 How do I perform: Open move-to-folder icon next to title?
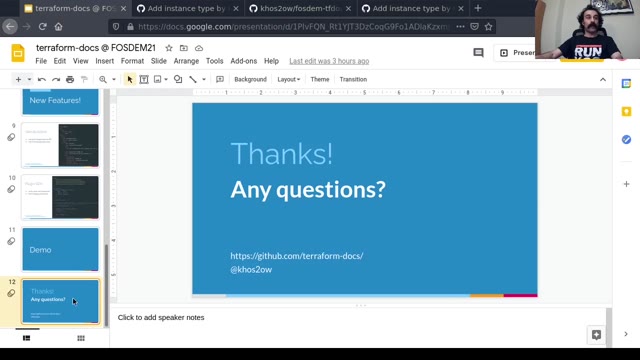pyautogui.click(x=184, y=48)
